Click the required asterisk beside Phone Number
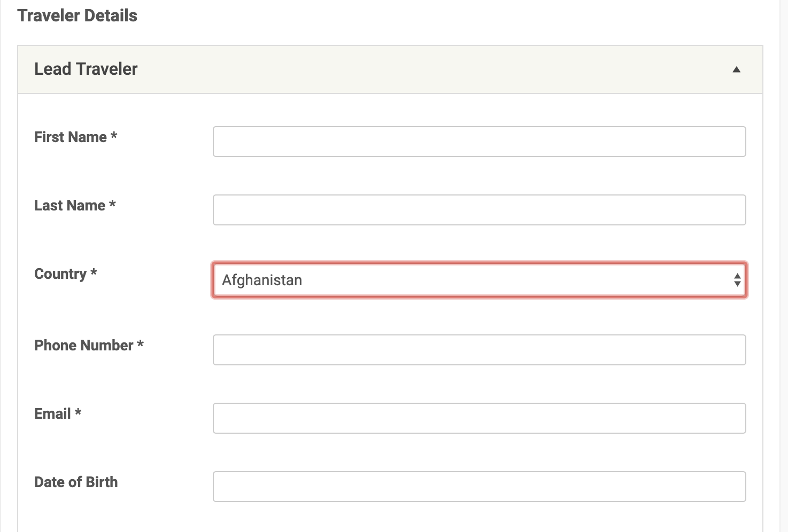 [141, 345]
